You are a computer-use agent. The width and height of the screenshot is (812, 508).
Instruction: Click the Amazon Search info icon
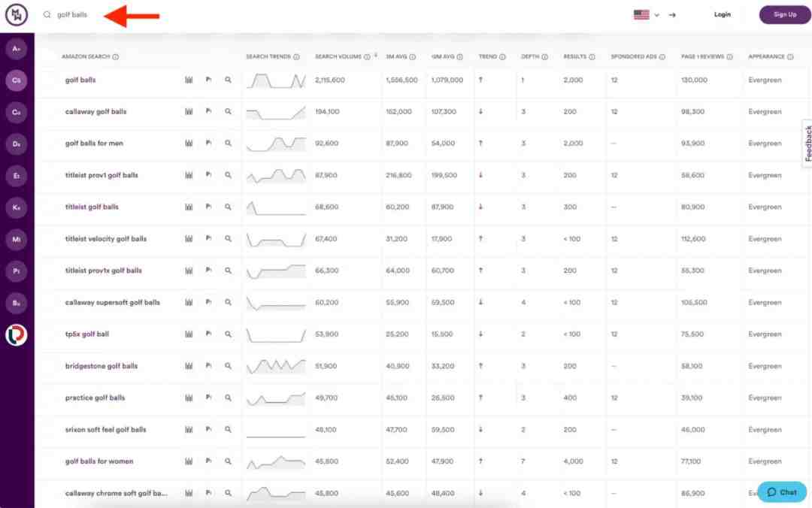pyautogui.click(x=116, y=57)
